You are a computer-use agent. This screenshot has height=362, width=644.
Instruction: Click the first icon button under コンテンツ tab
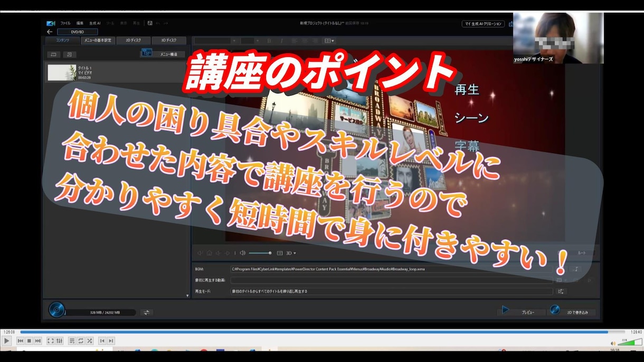point(53,54)
